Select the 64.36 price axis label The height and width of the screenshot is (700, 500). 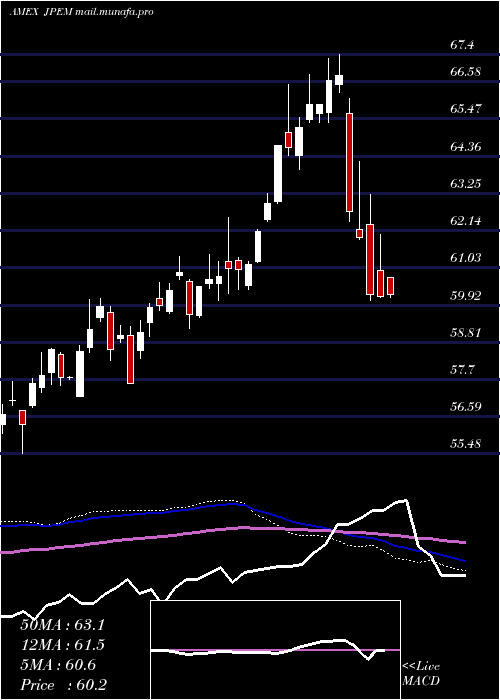point(466,146)
